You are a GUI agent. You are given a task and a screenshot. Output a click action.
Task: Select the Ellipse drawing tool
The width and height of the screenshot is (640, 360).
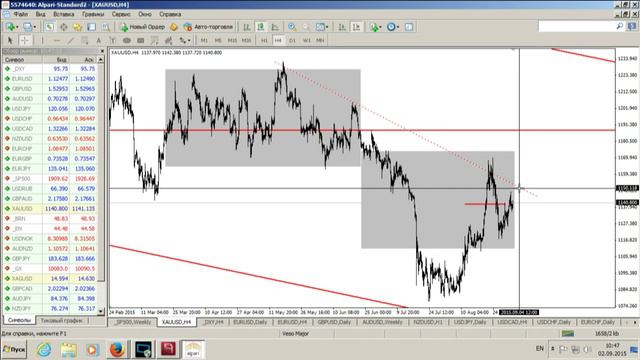(127, 40)
